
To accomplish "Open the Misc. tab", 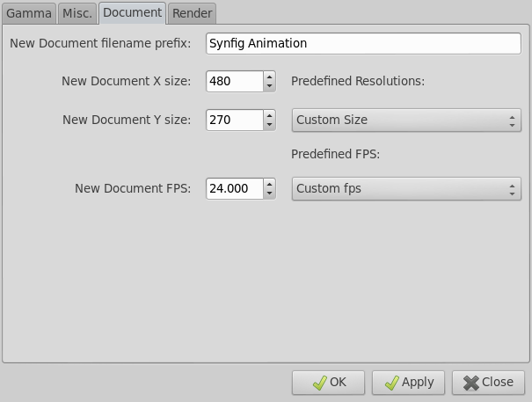I will point(77,13).
